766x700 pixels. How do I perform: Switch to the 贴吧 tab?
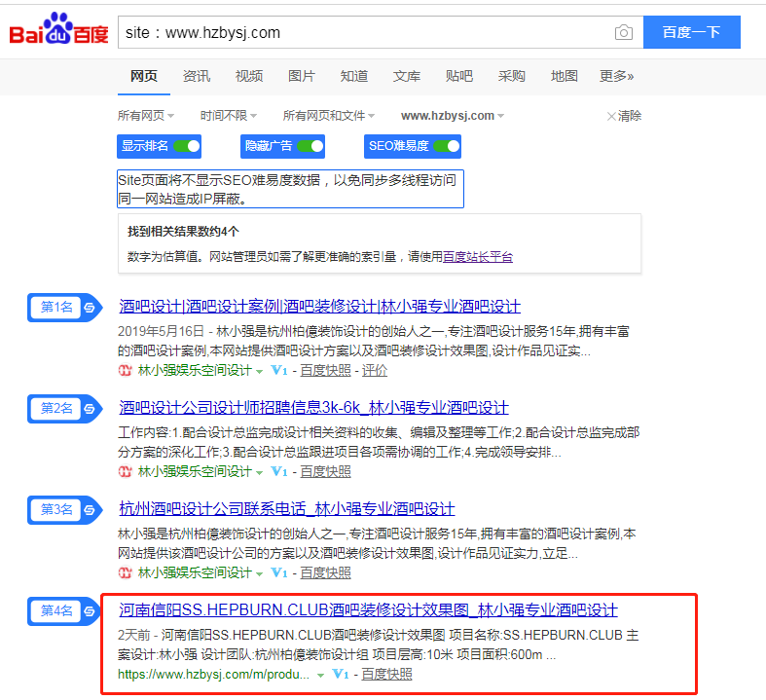(459, 76)
